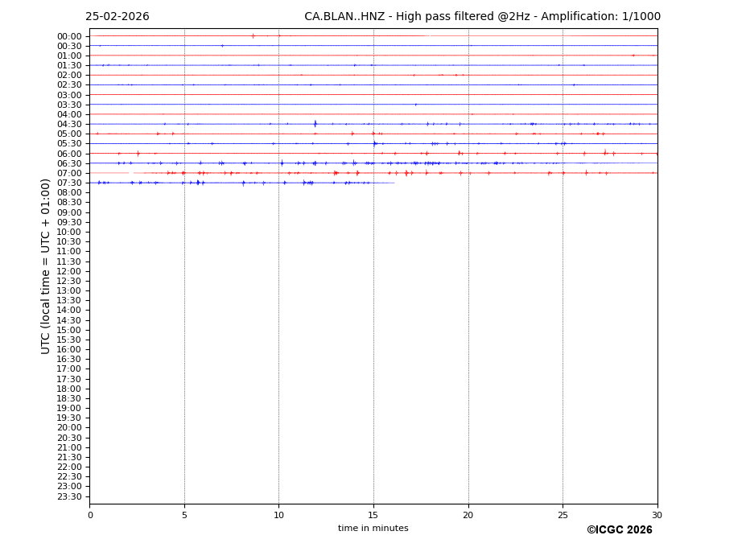Viewport: 746px width, 560px height.
Task: Click the x-axis tick labeled 0
Action: pyautogui.click(x=90, y=515)
